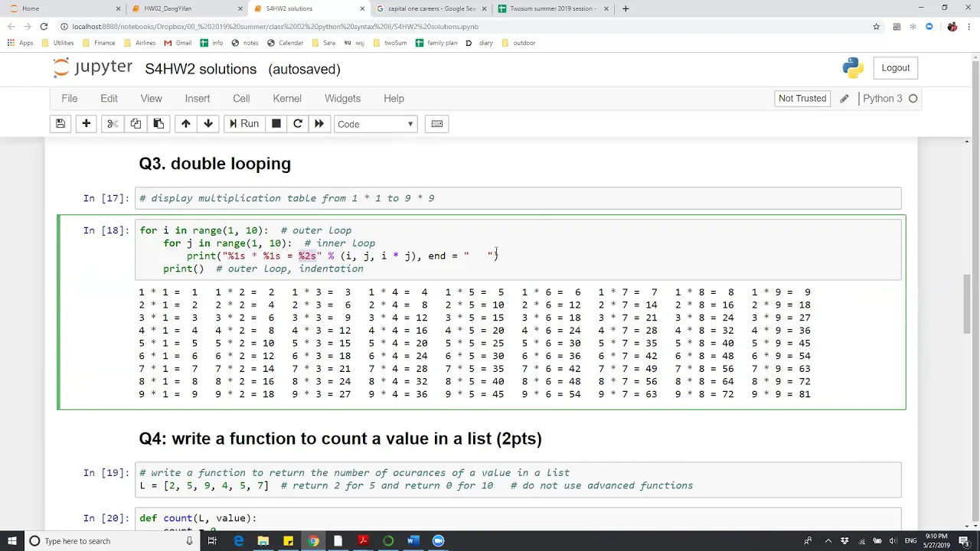The width and height of the screenshot is (980, 551).
Task: Insert a cell below with plus icon
Action: click(x=87, y=124)
